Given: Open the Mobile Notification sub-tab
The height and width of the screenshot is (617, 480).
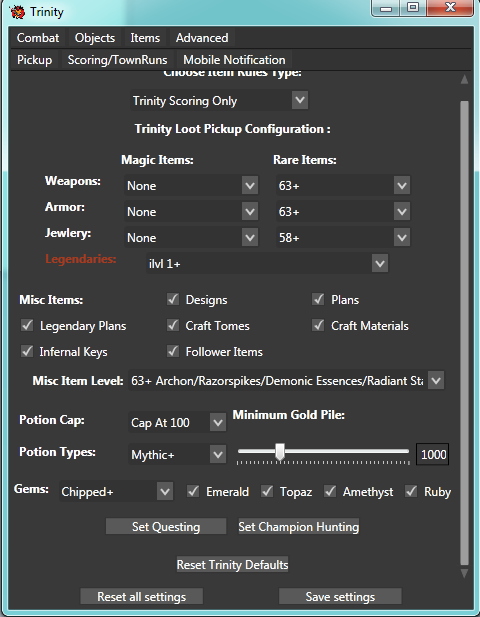Looking at the screenshot, I should [x=234, y=60].
